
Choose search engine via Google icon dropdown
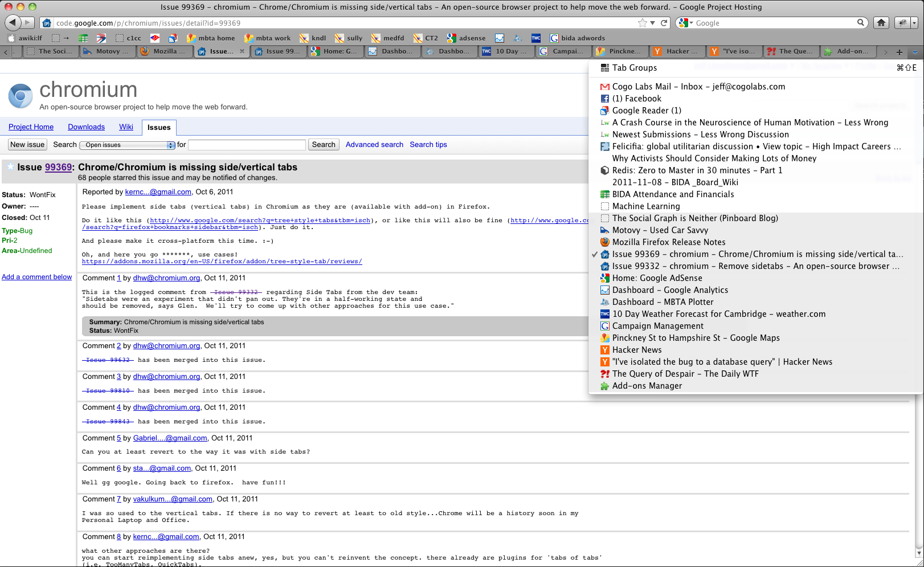pyautogui.click(x=685, y=23)
